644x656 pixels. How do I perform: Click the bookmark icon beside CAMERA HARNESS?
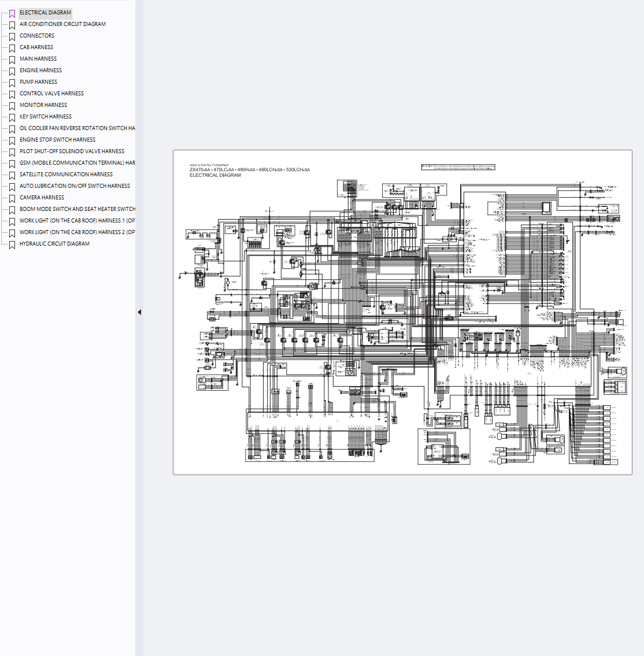pos(12,198)
